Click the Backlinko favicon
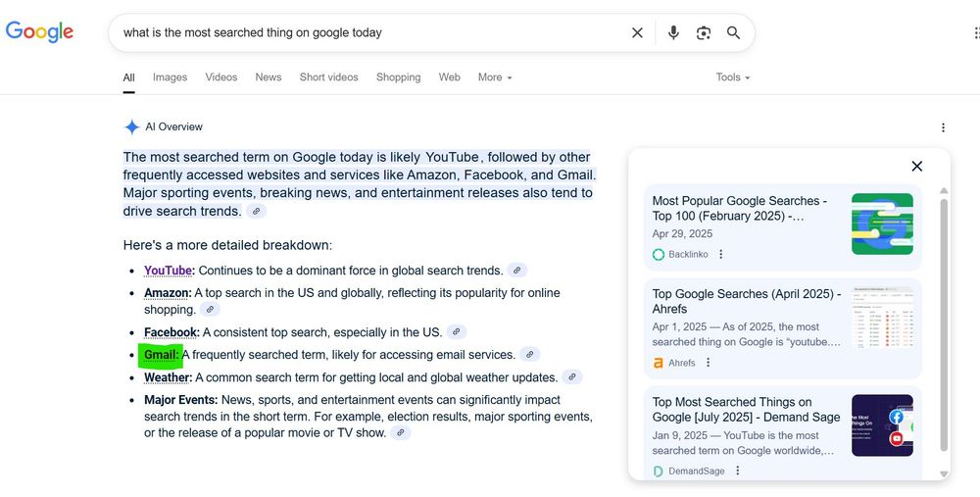980x497 pixels. click(659, 255)
